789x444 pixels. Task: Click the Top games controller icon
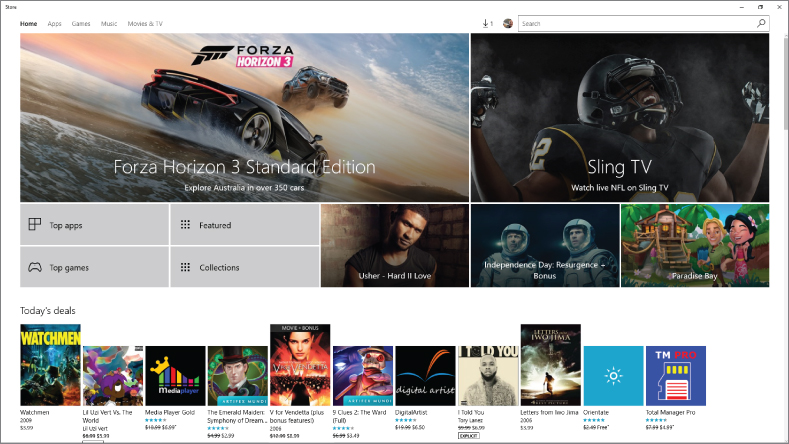(35, 267)
